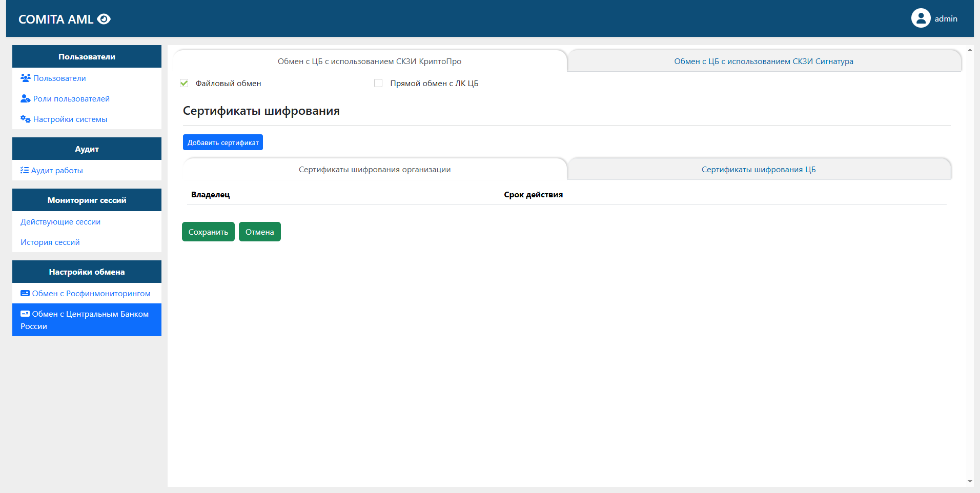The image size is (980, 493).
Task: Click the users group icon in sidebar
Action: pyautogui.click(x=25, y=78)
